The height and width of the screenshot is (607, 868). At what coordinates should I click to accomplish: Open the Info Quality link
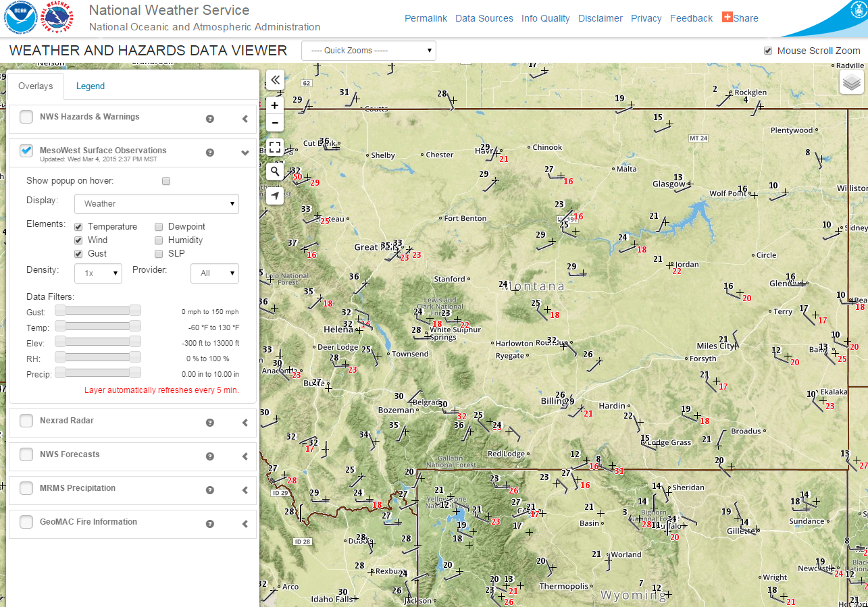[x=546, y=18]
